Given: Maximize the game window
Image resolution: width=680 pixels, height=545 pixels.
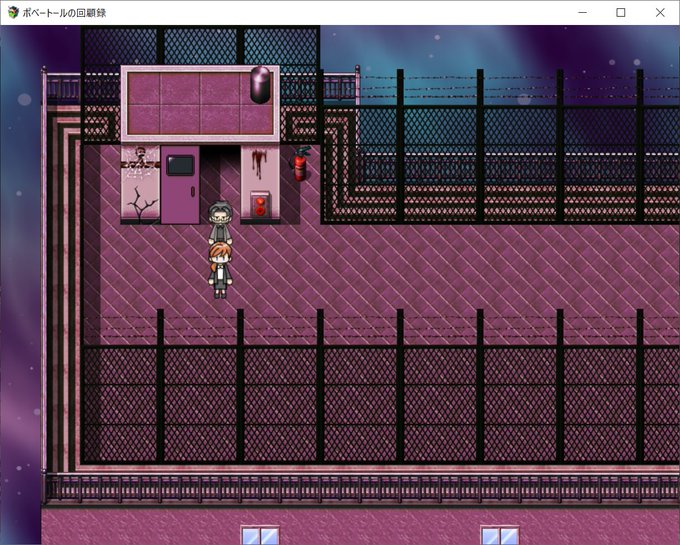Looking at the screenshot, I should [x=621, y=13].
